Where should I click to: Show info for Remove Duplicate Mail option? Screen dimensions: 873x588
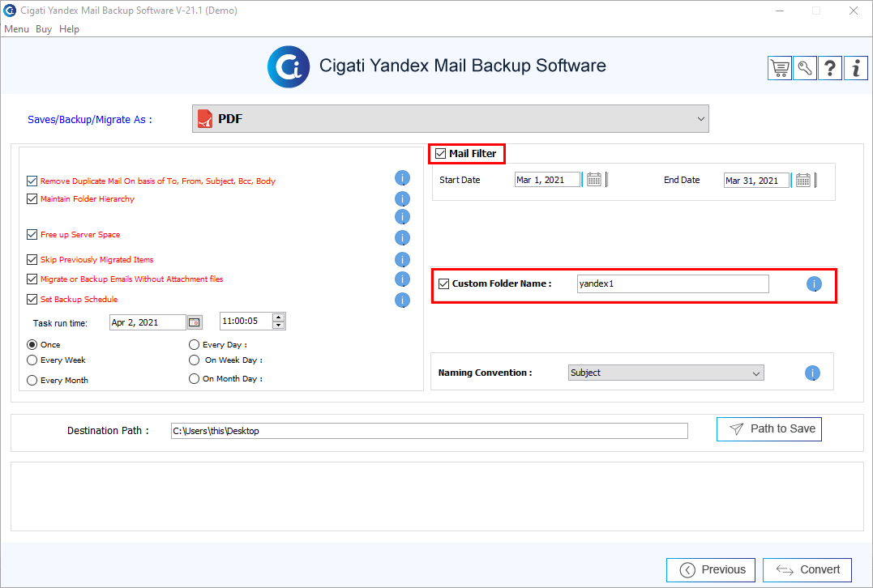point(402,178)
